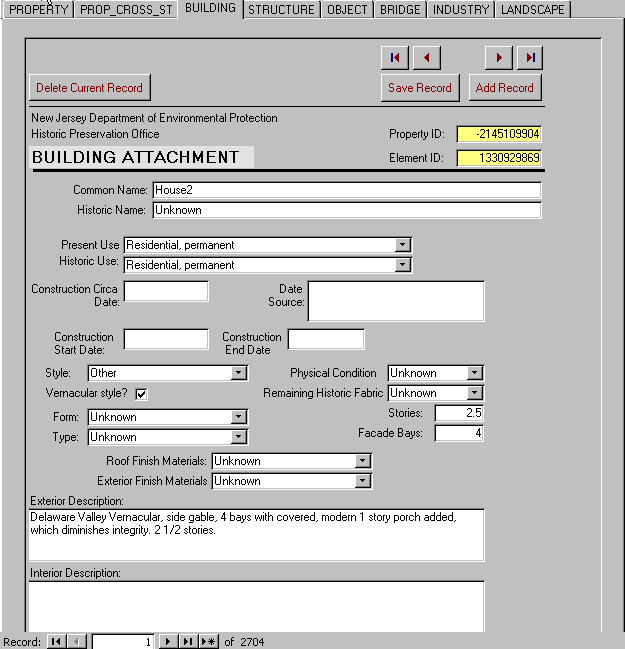Click the record number box in bottom bar
Screen dimensions: 625x649
[x=123, y=642]
